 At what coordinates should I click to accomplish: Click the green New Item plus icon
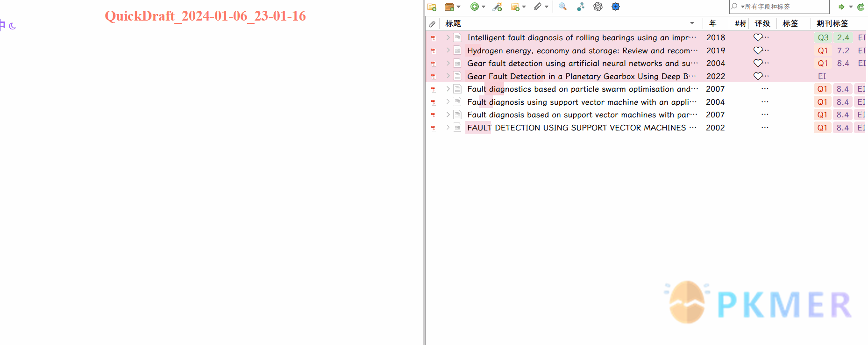(x=475, y=7)
